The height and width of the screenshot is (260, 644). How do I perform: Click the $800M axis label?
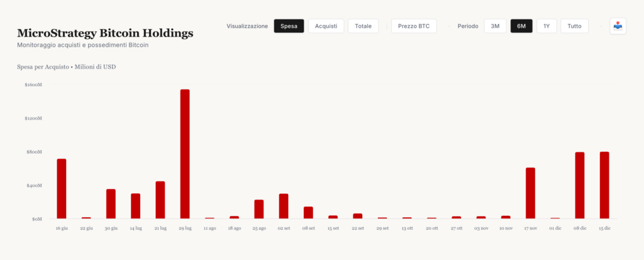(x=34, y=152)
